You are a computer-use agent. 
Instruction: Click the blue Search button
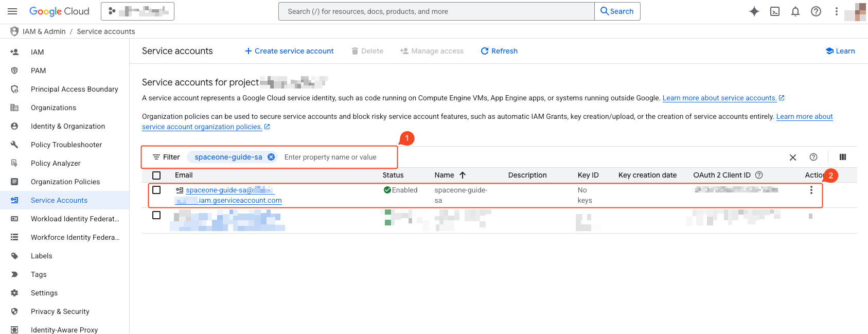[617, 11]
